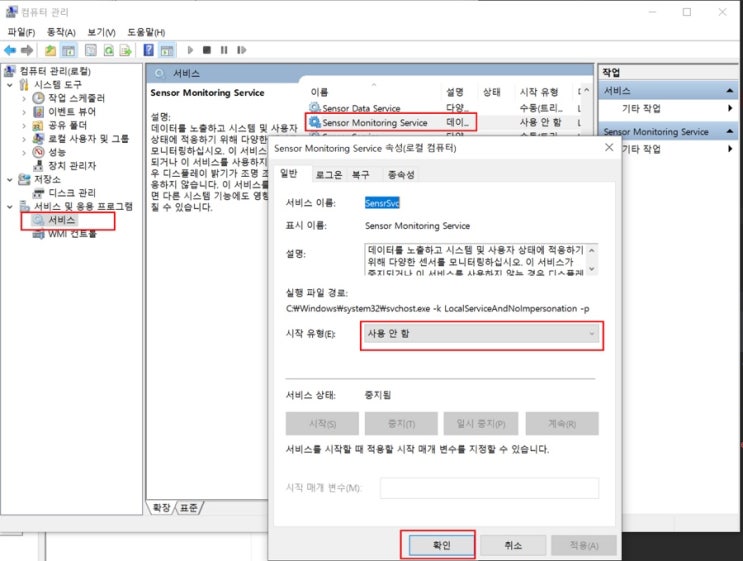Expand the 작업 스케줄러 chevron
Screen dimensions: 743x561
(24, 99)
